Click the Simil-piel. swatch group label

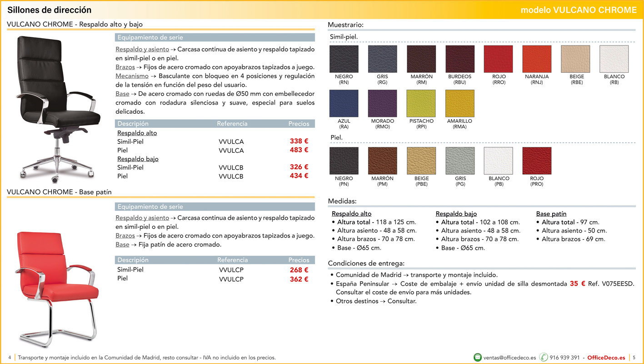click(344, 36)
